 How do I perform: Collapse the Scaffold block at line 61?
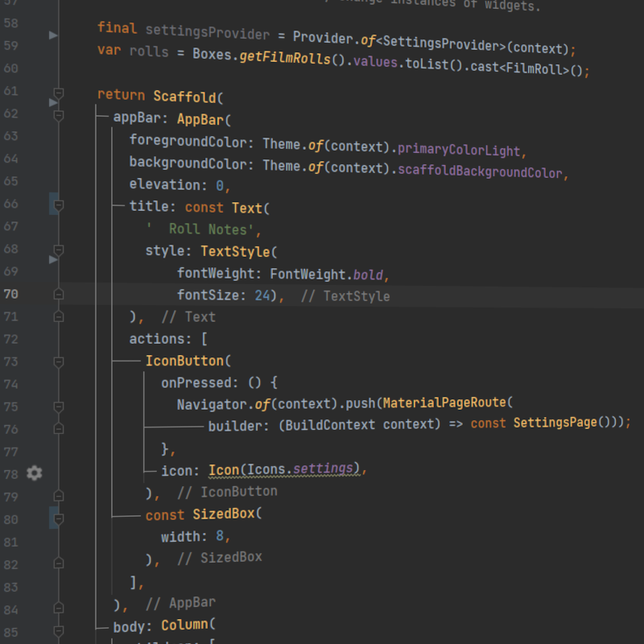[58, 93]
